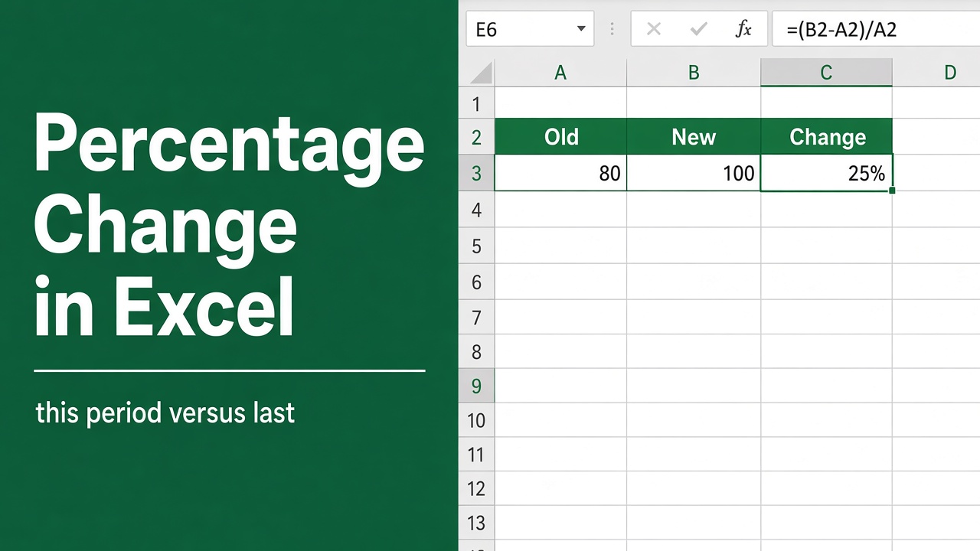
Task: Open the Insert Function fx button
Action: [x=743, y=29]
